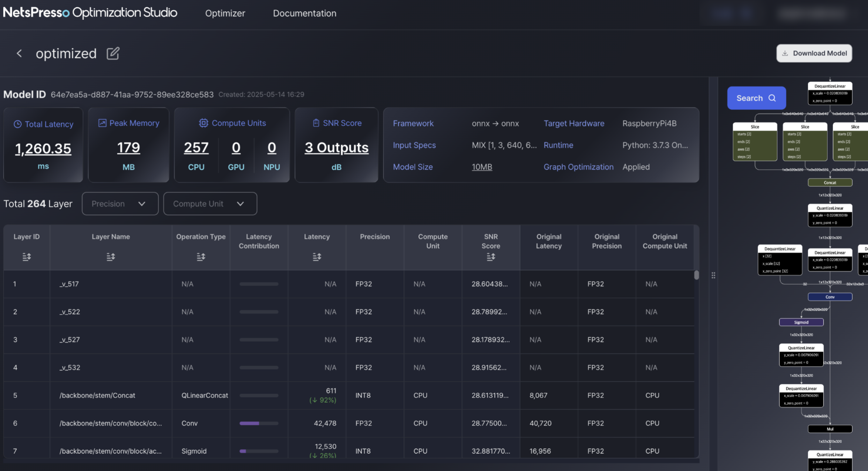Image resolution: width=868 pixels, height=471 pixels.
Task: Open the Documentation menu
Action: coord(305,13)
